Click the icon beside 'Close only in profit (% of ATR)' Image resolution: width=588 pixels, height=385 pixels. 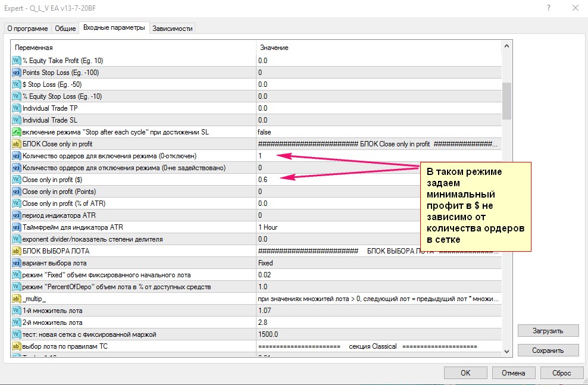(16, 204)
